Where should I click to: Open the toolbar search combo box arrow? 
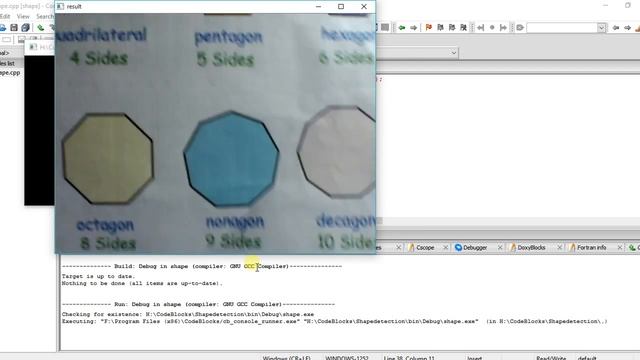click(601, 28)
